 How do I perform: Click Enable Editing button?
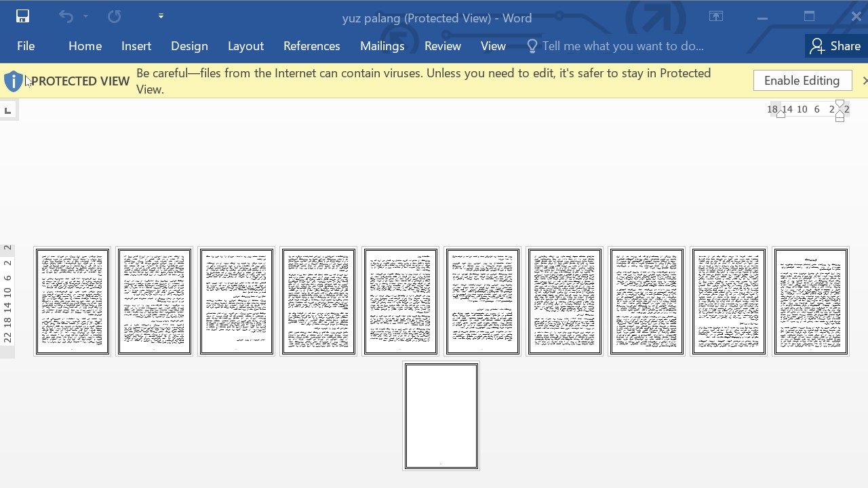[x=802, y=81]
